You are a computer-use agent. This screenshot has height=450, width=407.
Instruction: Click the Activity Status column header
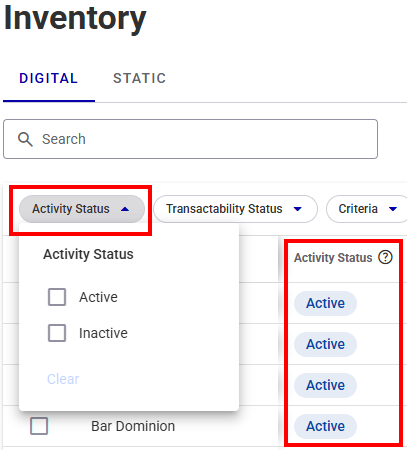click(x=333, y=258)
